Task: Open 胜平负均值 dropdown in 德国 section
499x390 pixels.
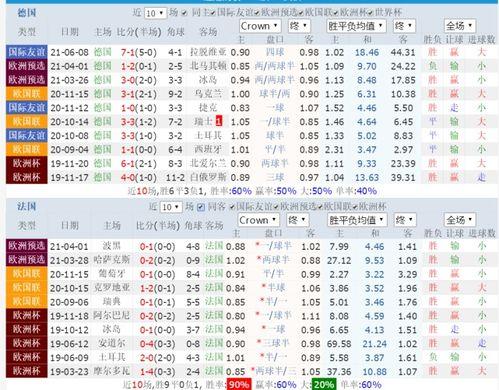Action: [356, 26]
